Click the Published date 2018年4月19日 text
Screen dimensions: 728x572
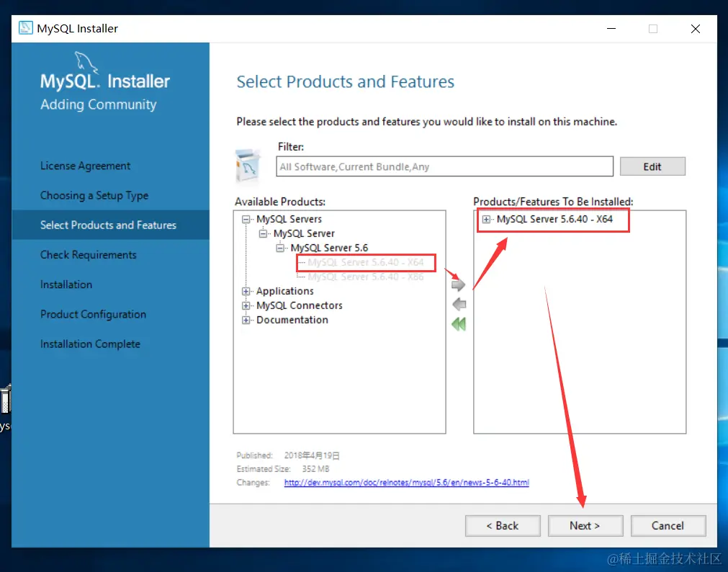coord(312,455)
